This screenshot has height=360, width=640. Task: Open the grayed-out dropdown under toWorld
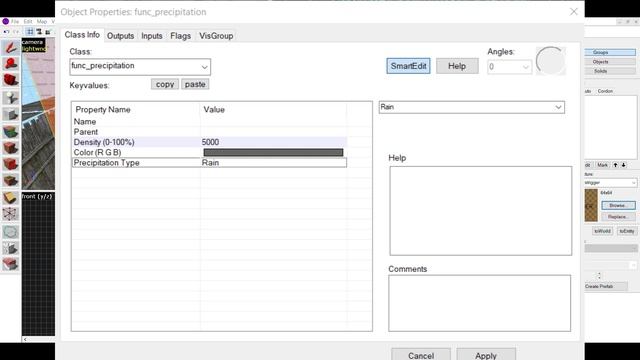[x=611, y=248]
